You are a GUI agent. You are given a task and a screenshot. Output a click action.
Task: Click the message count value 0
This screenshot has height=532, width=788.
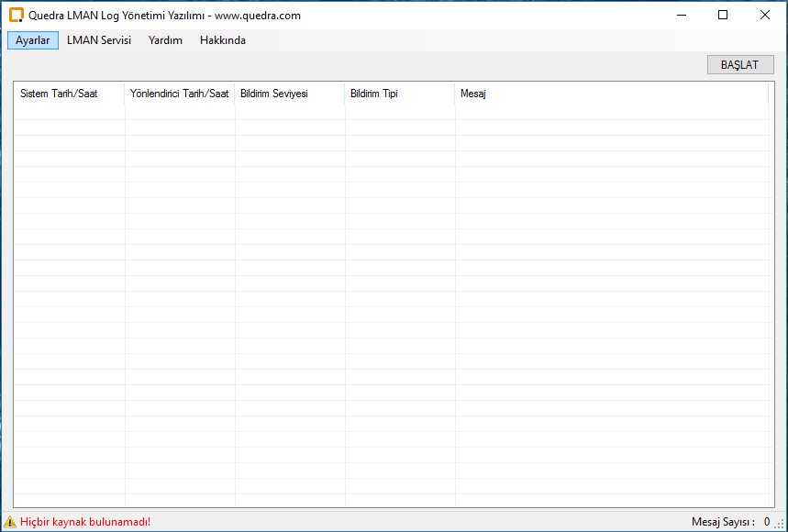click(766, 522)
